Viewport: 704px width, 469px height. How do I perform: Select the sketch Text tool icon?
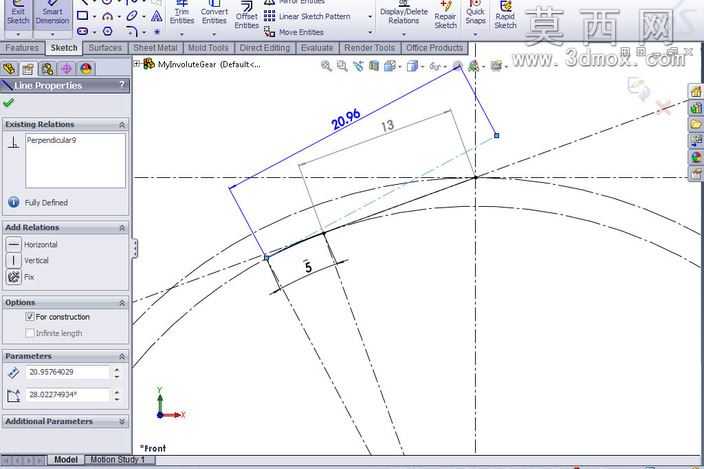(156, 16)
